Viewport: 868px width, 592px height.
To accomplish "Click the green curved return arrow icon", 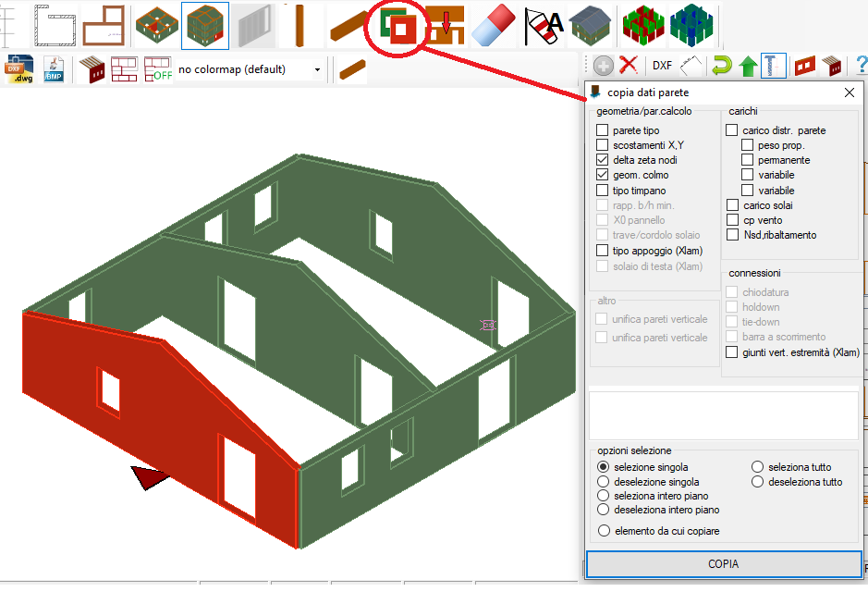I will click(721, 66).
